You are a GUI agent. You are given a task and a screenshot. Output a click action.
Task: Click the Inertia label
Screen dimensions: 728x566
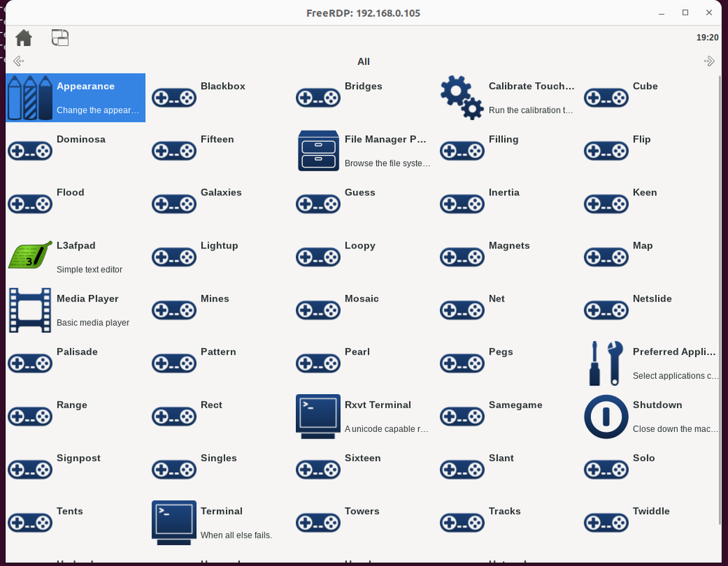pyautogui.click(x=504, y=192)
